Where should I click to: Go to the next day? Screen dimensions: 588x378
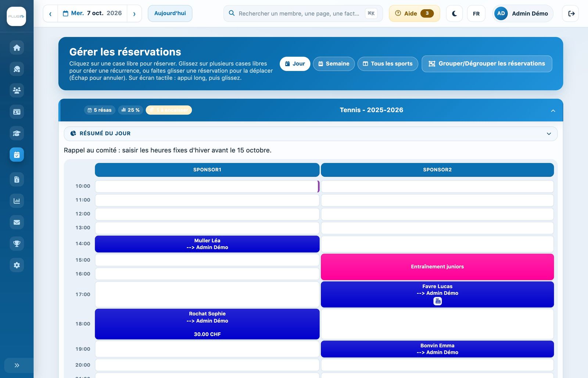click(x=134, y=14)
